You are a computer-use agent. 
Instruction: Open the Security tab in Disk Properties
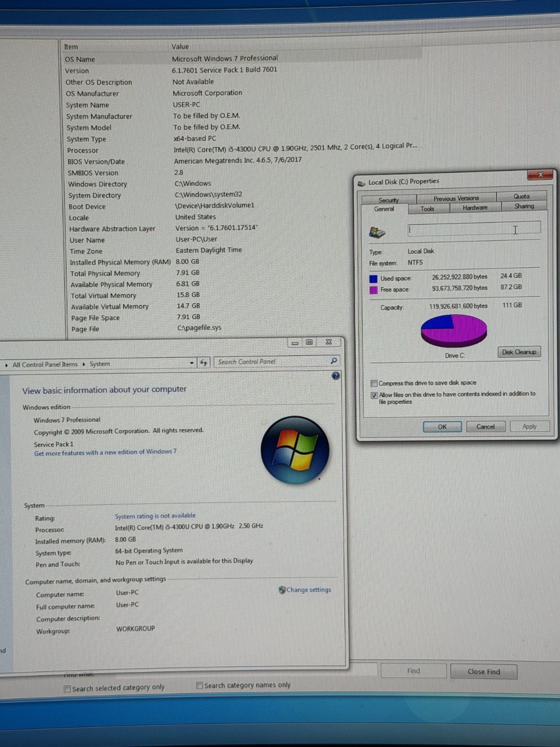(x=389, y=199)
